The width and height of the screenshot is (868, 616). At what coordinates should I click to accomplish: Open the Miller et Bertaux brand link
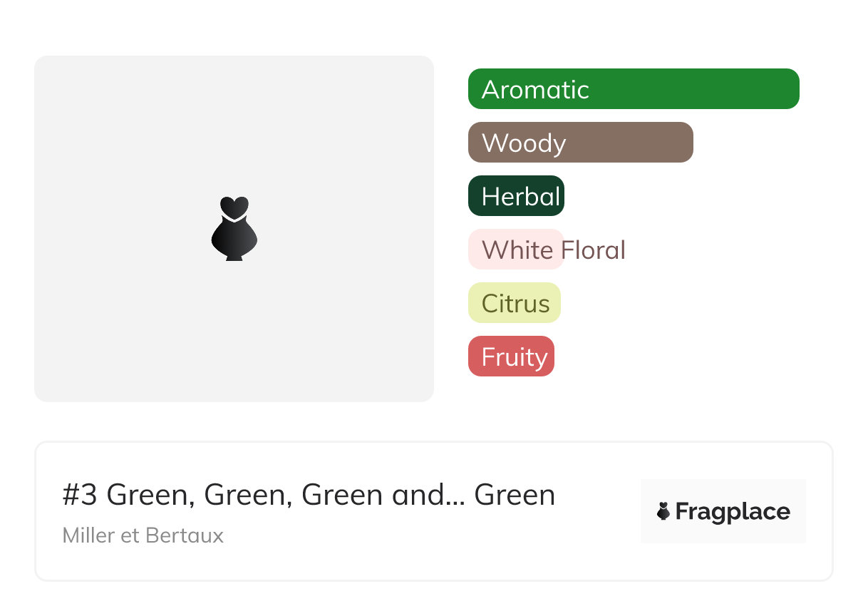pos(143,535)
